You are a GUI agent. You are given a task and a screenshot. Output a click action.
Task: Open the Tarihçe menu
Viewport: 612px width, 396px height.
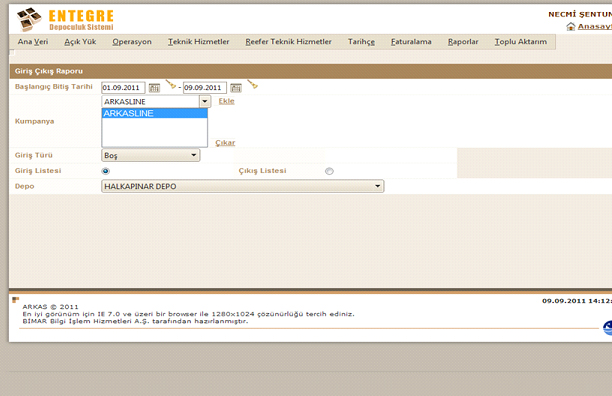[361, 42]
